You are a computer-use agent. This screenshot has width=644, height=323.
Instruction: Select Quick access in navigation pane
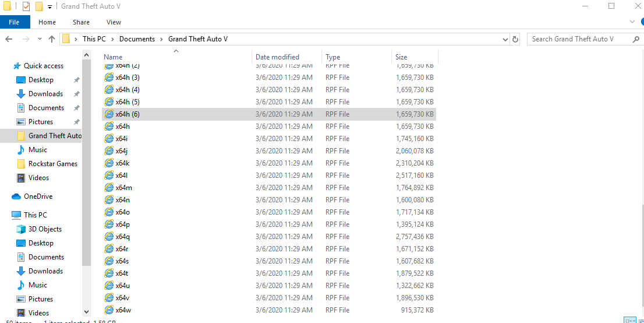tap(43, 66)
